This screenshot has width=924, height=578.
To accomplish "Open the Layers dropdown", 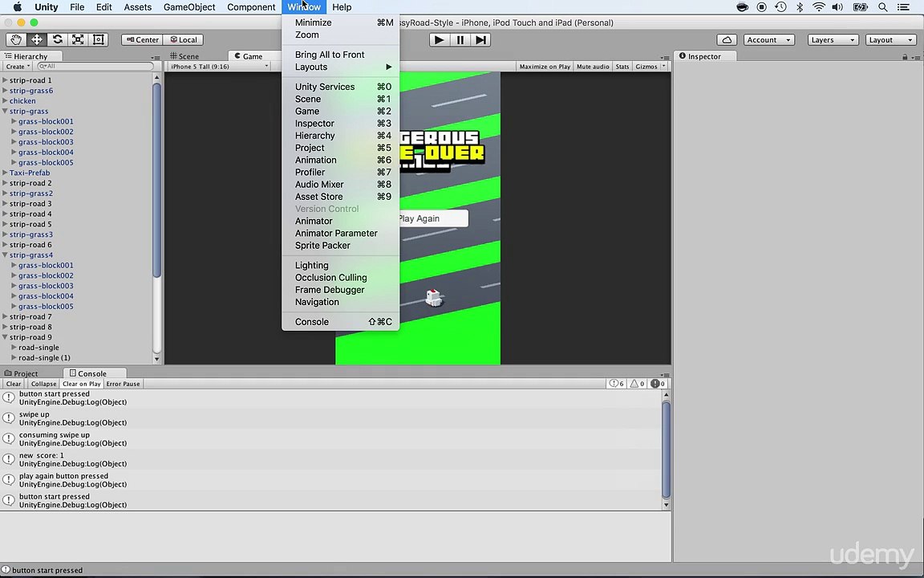I will point(833,39).
